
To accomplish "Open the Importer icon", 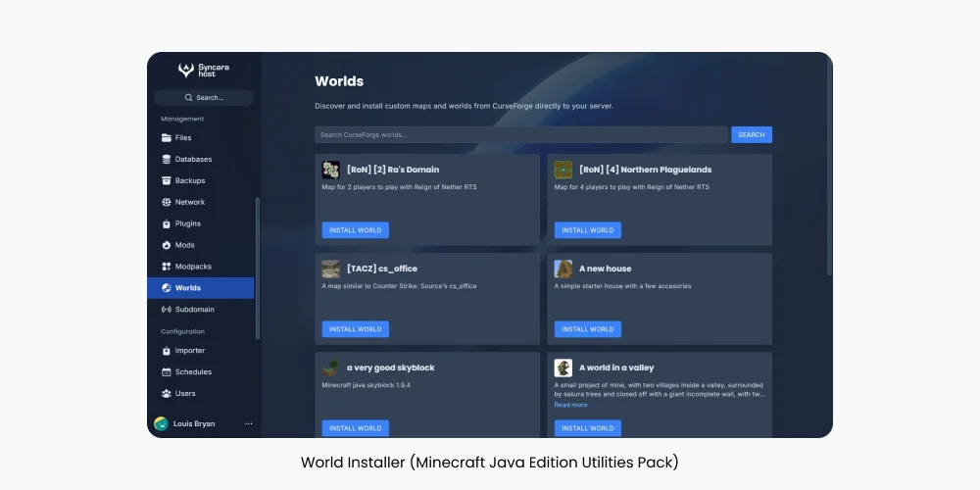I will [x=167, y=351].
